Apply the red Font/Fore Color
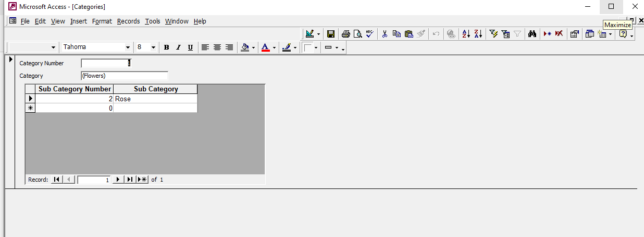The width and height of the screenshot is (644, 237). pos(265,47)
